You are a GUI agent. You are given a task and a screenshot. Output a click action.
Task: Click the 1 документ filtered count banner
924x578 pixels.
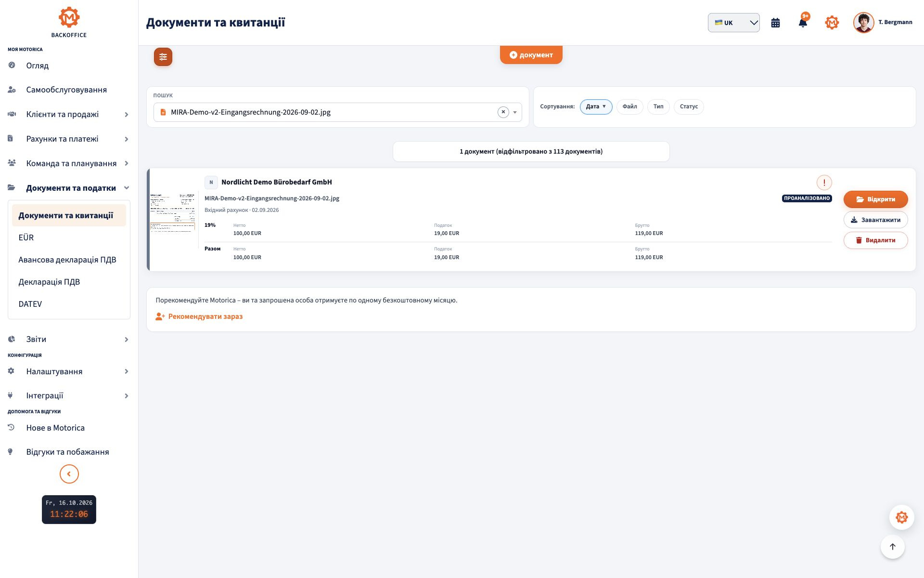point(531,151)
